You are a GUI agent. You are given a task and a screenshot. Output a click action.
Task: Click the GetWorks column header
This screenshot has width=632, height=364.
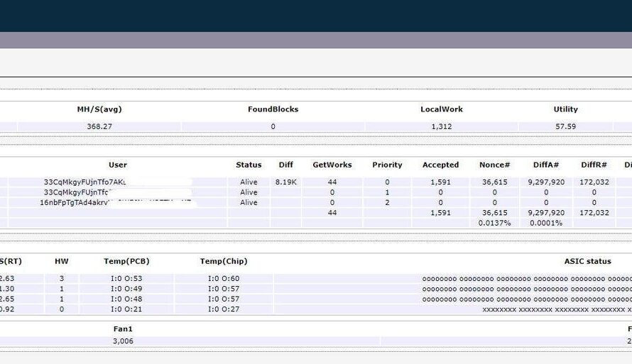[x=332, y=165]
